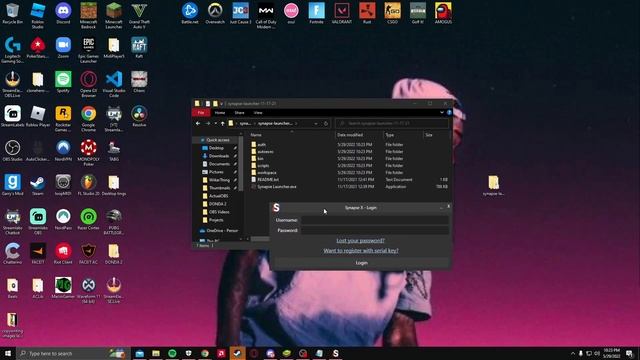The height and width of the screenshot is (360, 640).
Task: Select OneDrive in the navigation pane
Action: coord(222,231)
